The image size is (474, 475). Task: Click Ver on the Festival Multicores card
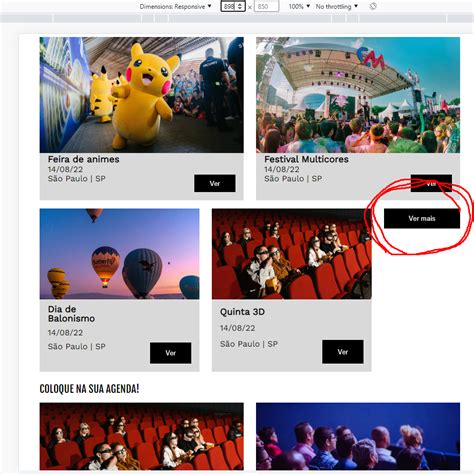[431, 183]
